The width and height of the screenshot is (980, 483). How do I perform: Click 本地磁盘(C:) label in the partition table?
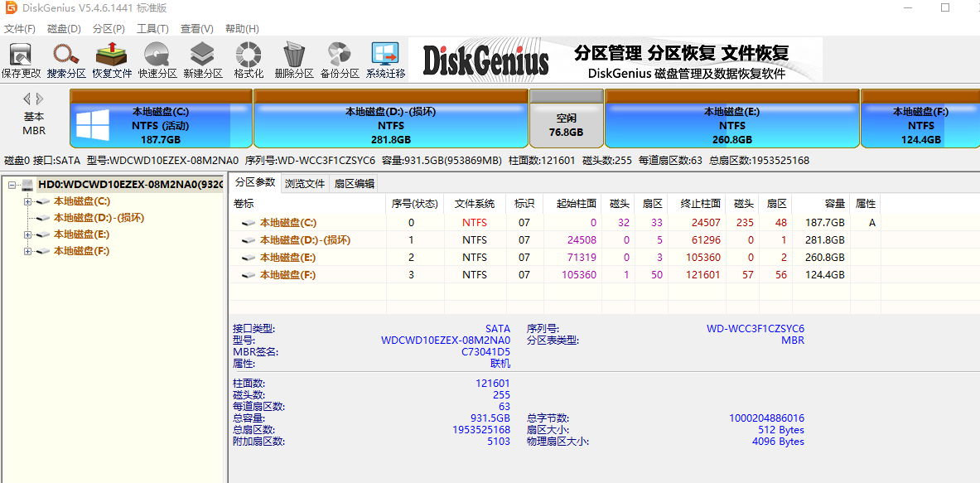tap(288, 222)
